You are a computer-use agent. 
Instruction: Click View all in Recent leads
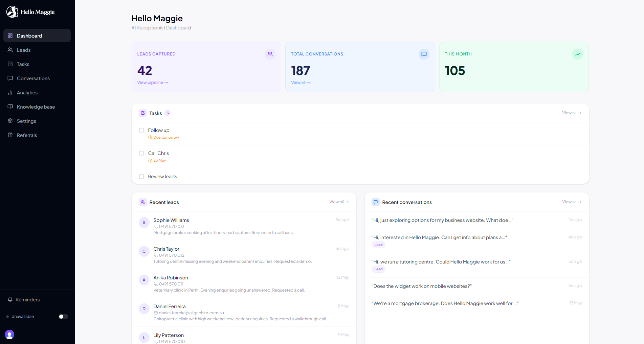[x=339, y=202]
